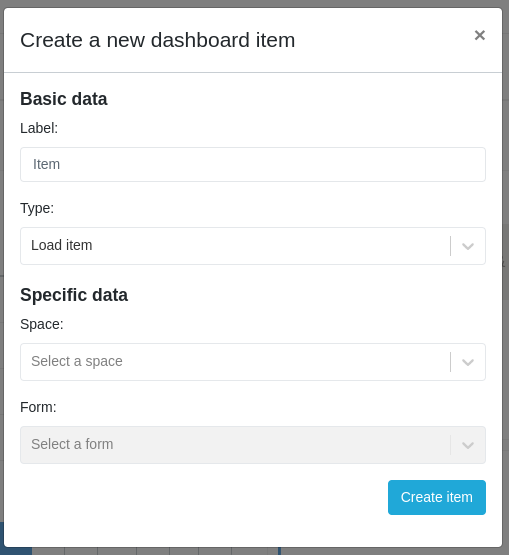Click the "Create a new dashboard item" title
This screenshot has width=509, height=555.
pos(158,40)
